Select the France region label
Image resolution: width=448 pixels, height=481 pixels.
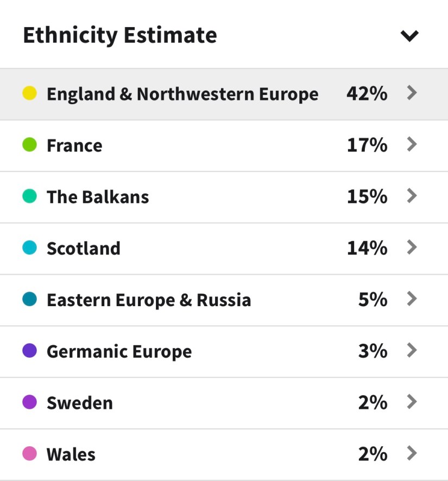tap(74, 145)
